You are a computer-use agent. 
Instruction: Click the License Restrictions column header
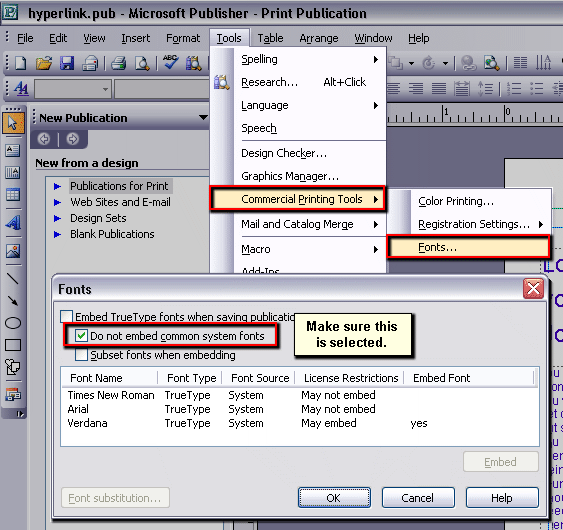350,378
